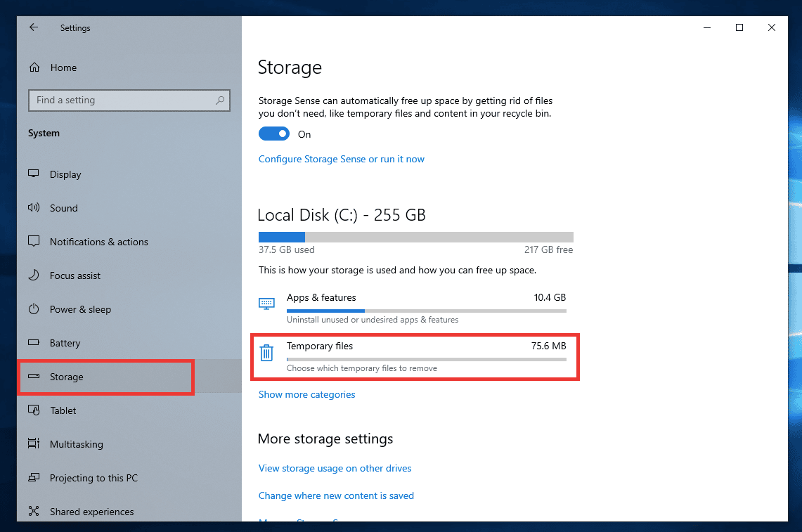Go to Sound settings
Screen dimensions: 802x532
click(x=129, y=208)
